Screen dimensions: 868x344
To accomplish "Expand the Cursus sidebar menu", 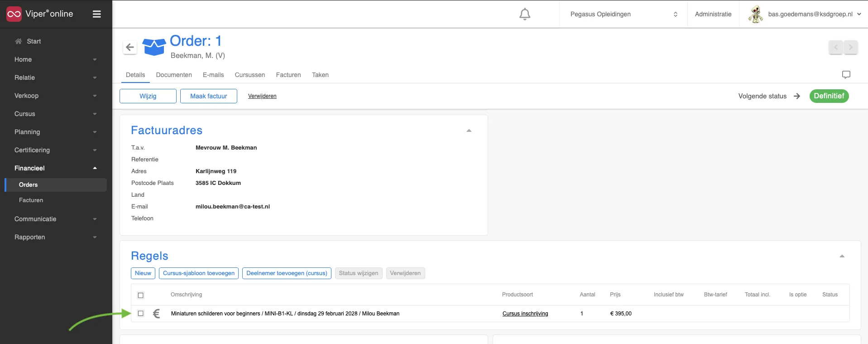I will click(56, 114).
